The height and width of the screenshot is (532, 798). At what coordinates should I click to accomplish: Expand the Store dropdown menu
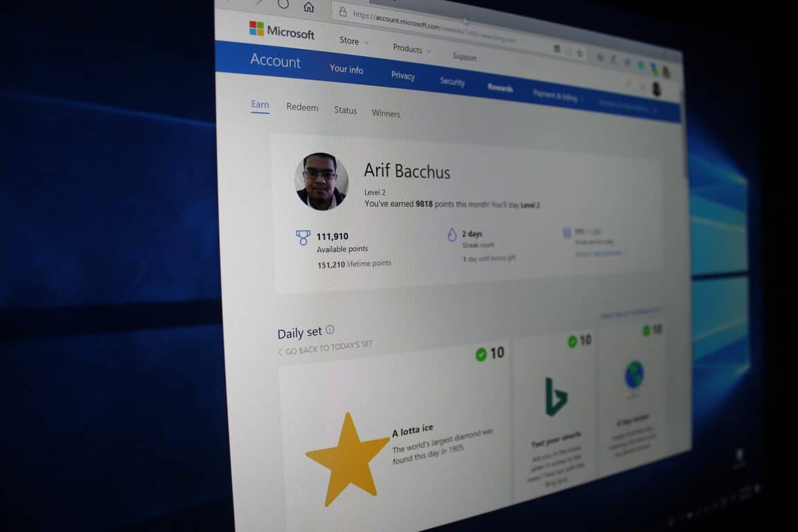(x=354, y=41)
